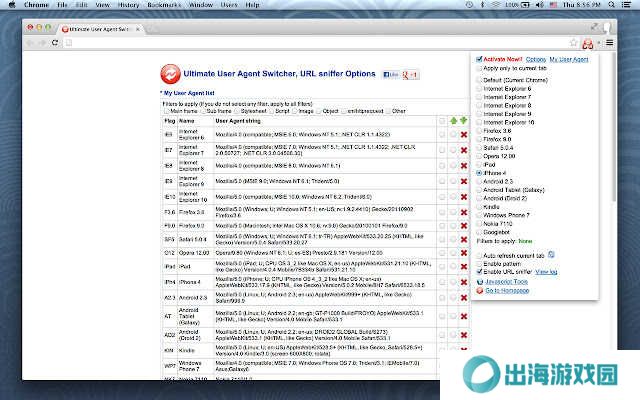The image size is (640, 400).
Task: Open the History menu
Action: pos(128,5)
